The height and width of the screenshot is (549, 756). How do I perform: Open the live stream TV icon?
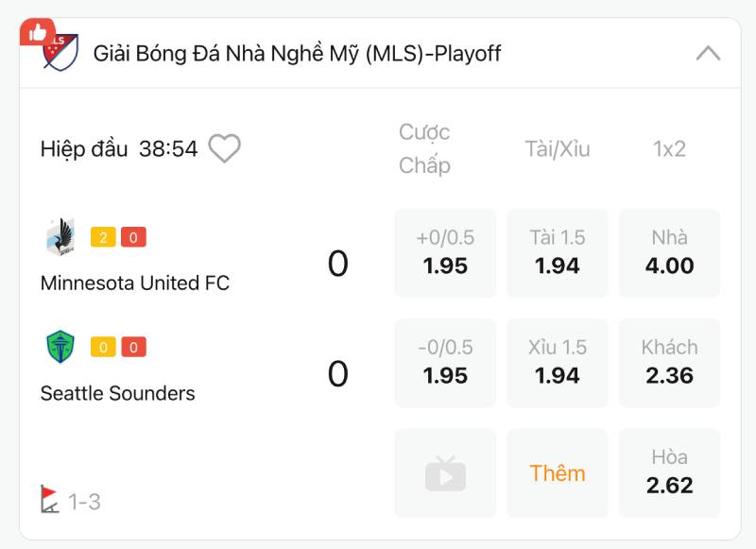tap(445, 473)
